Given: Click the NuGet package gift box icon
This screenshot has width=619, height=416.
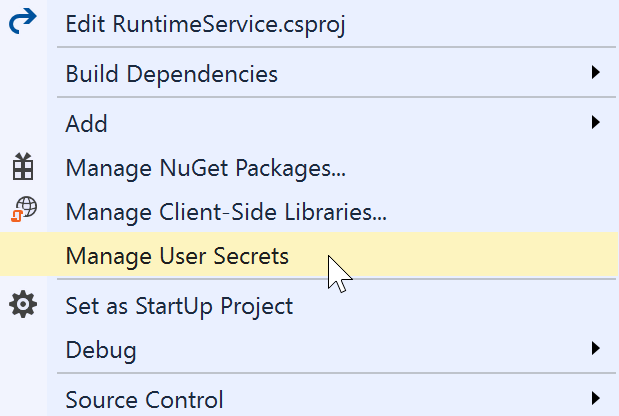Looking at the screenshot, I should (x=23, y=167).
